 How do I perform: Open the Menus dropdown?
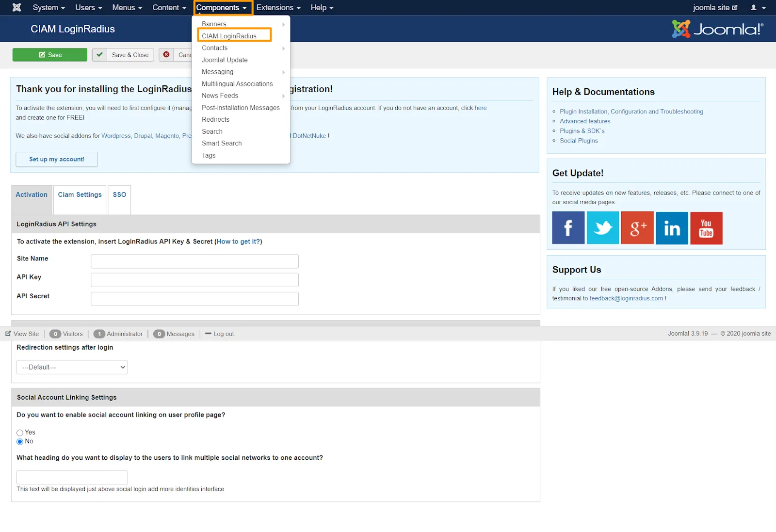click(x=127, y=7)
